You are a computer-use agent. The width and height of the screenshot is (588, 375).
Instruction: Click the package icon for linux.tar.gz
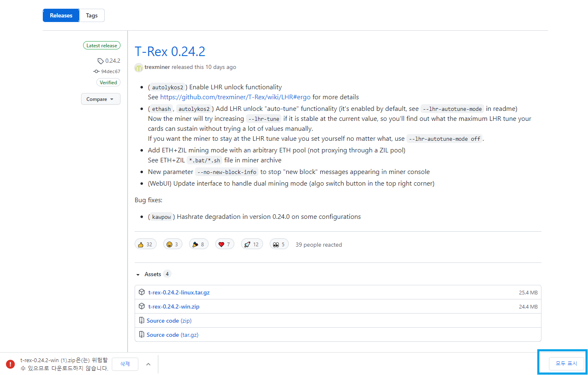click(x=142, y=292)
